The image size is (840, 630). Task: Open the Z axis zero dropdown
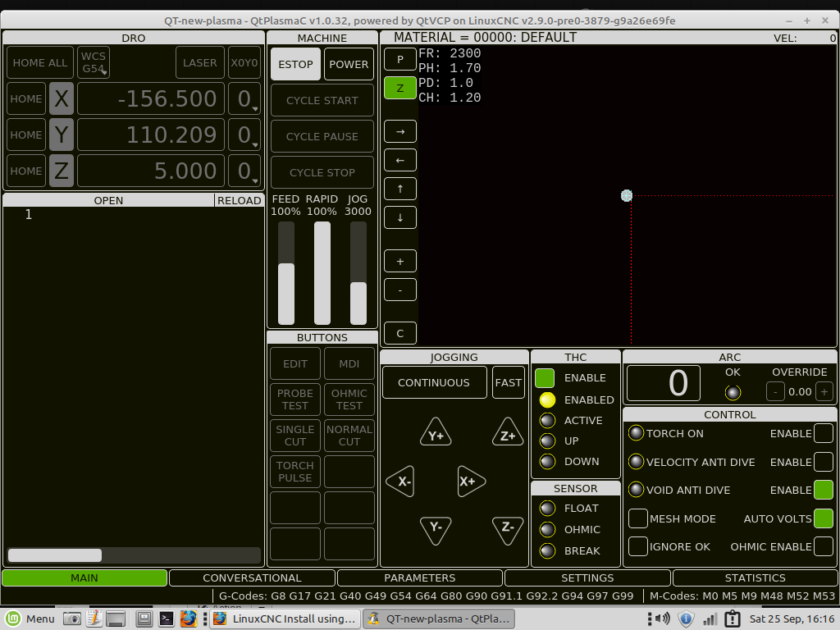(244, 171)
